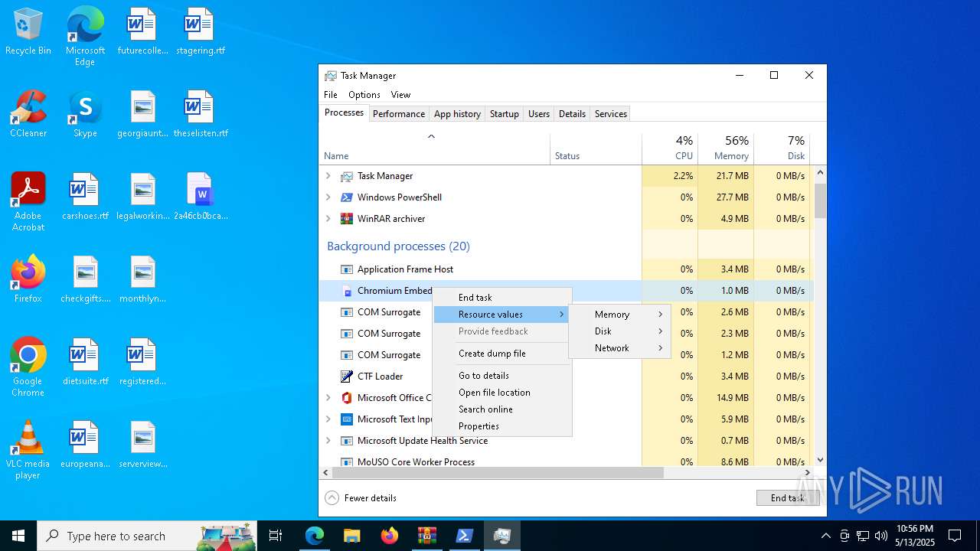
Task: Click the volume icon in system tray
Action: pyautogui.click(x=881, y=536)
